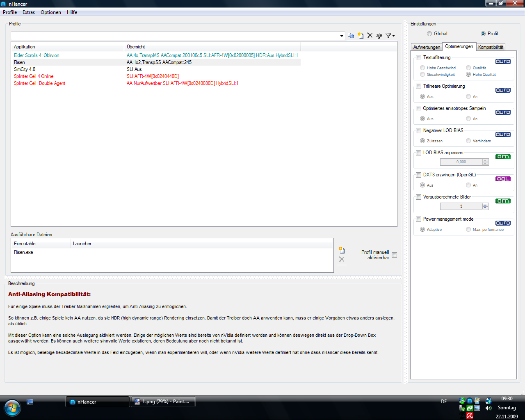The image size is (525, 420).
Task: Select the Splinter Cell 4 Online profile
Action: (x=156, y=76)
